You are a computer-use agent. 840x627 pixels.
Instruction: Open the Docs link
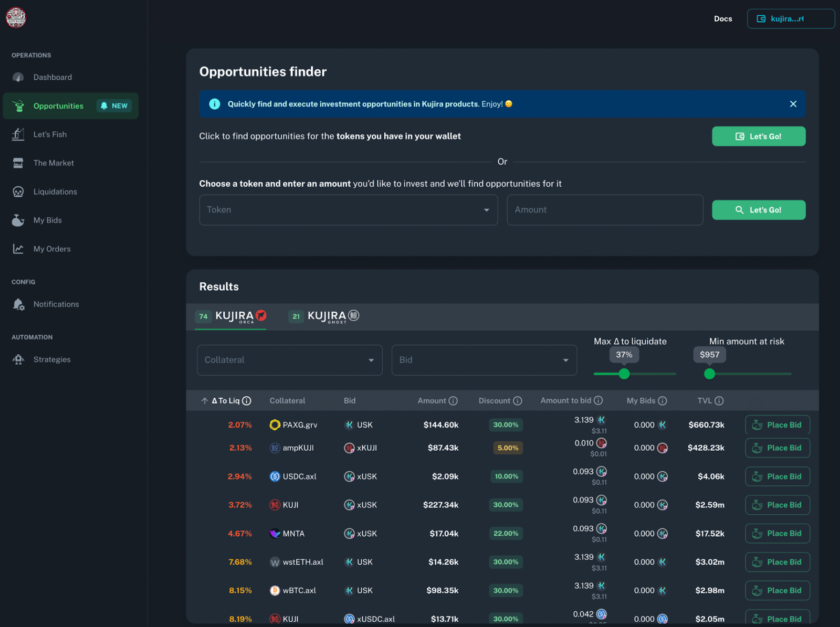click(723, 19)
